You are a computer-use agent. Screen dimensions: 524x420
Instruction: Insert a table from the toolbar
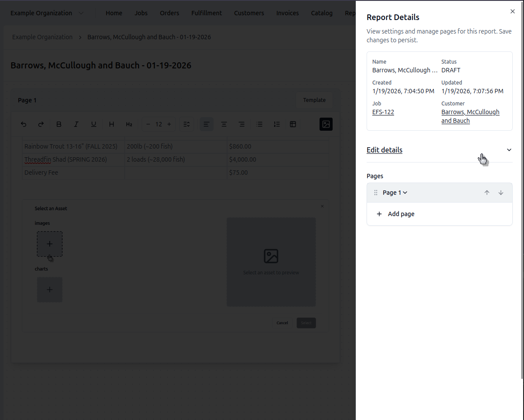(293, 124)
